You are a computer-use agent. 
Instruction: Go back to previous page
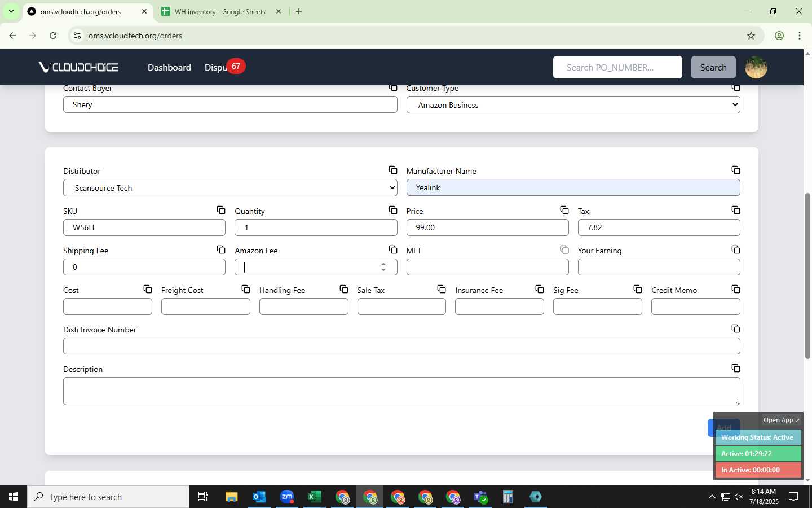[x=12, y=36]
